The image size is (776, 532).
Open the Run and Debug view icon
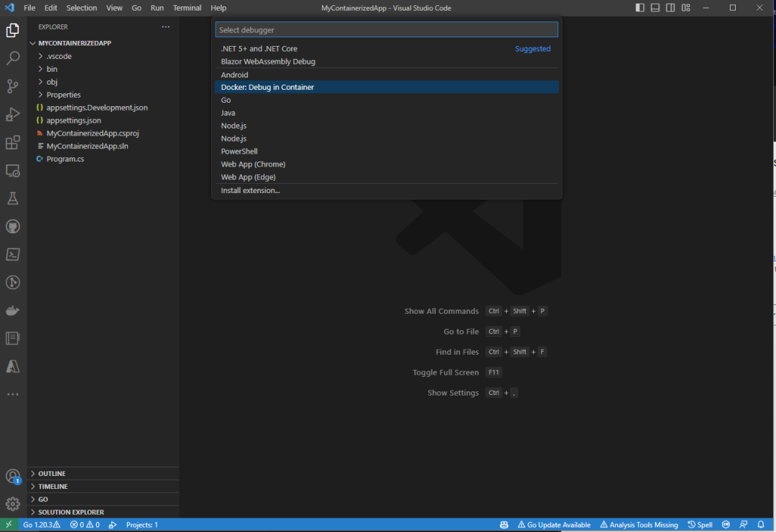click(x=13, y=114)
